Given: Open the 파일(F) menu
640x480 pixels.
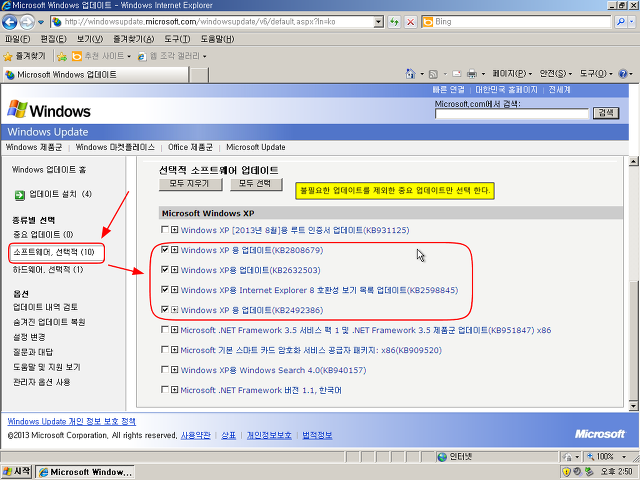Looking at the screenshot, I should click(17, 39).
